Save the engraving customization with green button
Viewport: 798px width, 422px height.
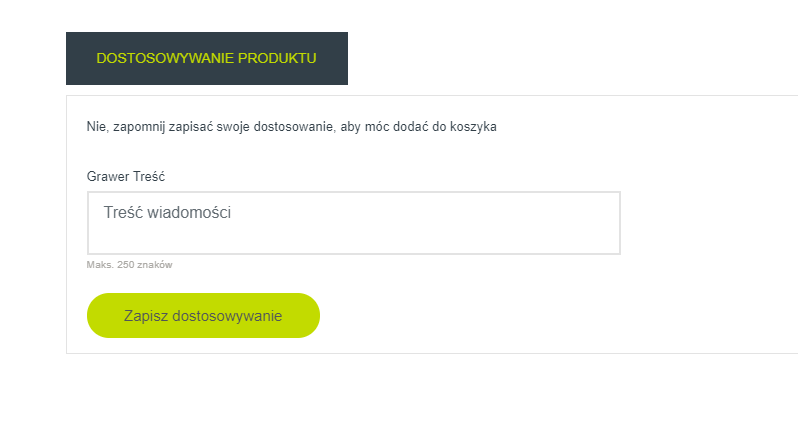tap(203, 315)
